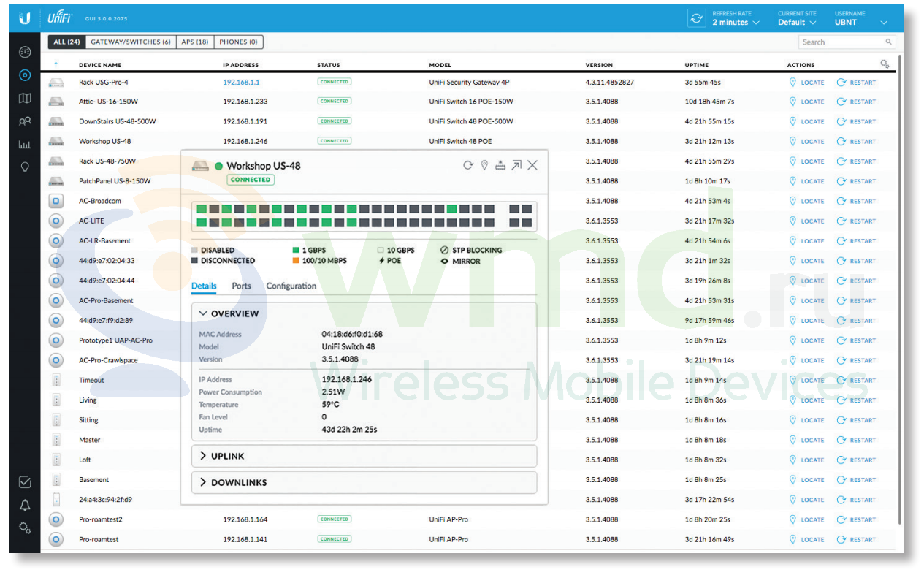Select the 24:a4:3c:94:2f:d9 device name
The width and height of the screenshot is (924, 575).
click(105, 500)
